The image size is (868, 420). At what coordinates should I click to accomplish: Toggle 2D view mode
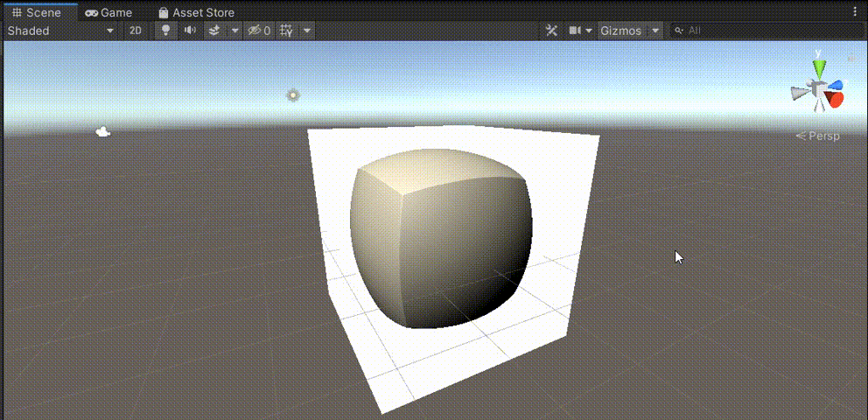[x=136, y=31]
